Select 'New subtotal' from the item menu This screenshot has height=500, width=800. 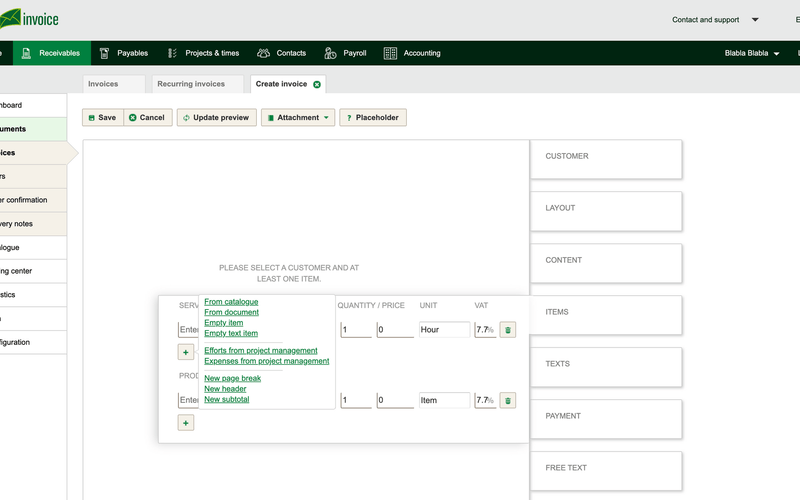pyautogui.click(x=227, y=400)
